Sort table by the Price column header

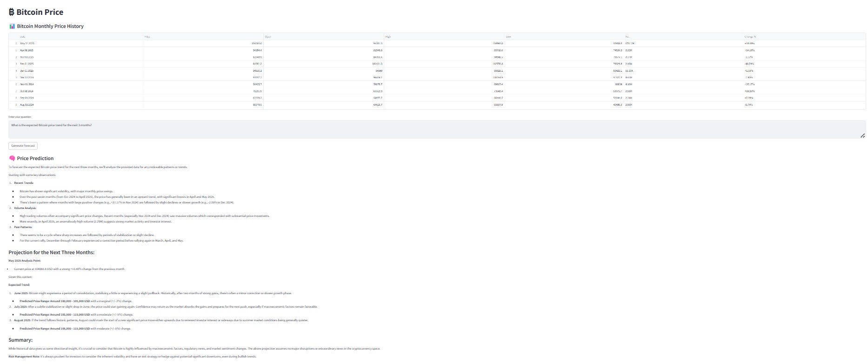coord(203,36)
